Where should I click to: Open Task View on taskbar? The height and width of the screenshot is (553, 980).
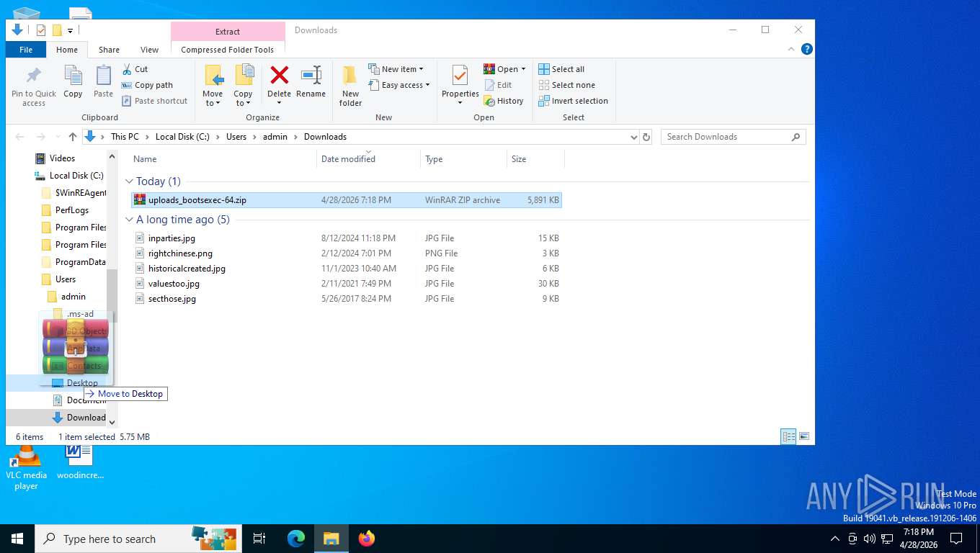(x=259, y=539)
